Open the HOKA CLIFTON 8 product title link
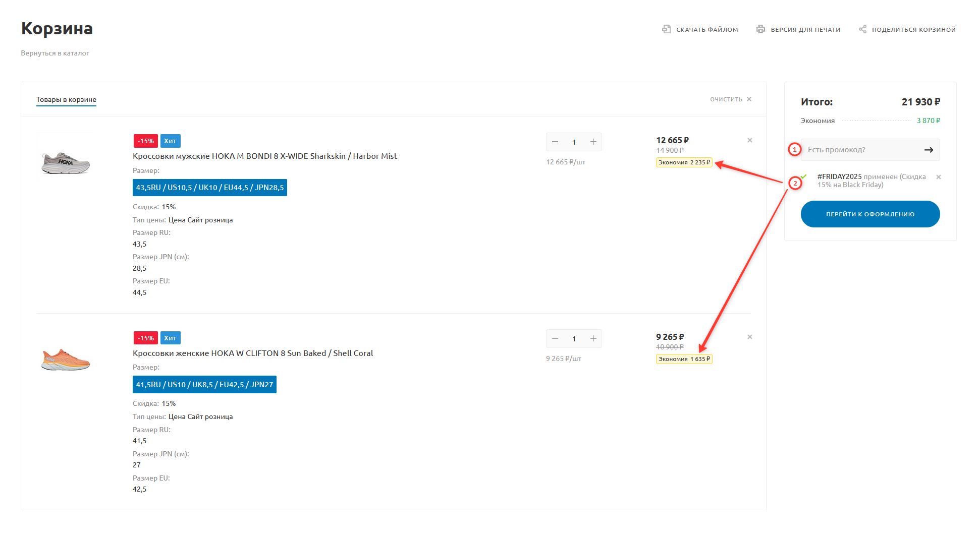The image size is (980, 539). point(252,353)
